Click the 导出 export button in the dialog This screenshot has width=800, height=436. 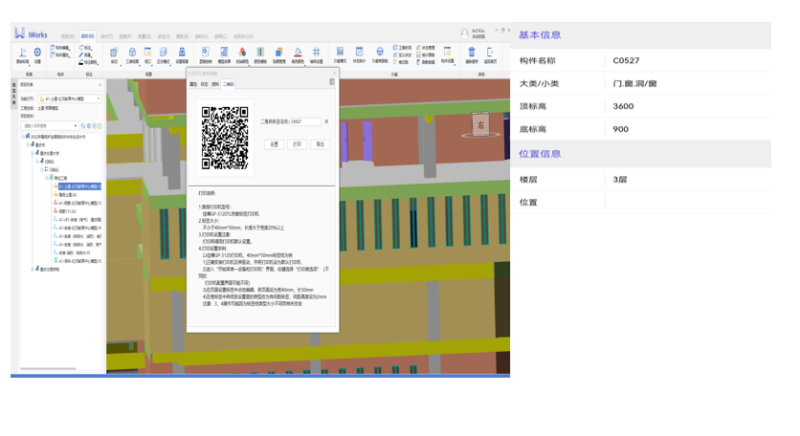click(320, 144)
